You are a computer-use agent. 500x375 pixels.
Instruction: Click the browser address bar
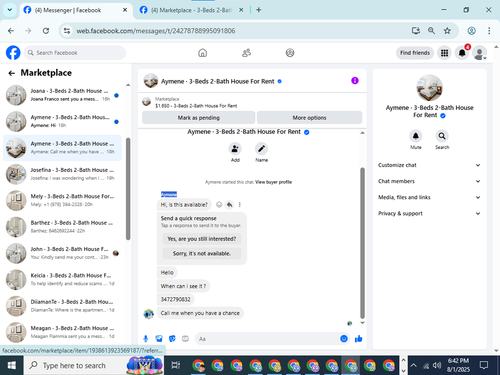point(233,31)
